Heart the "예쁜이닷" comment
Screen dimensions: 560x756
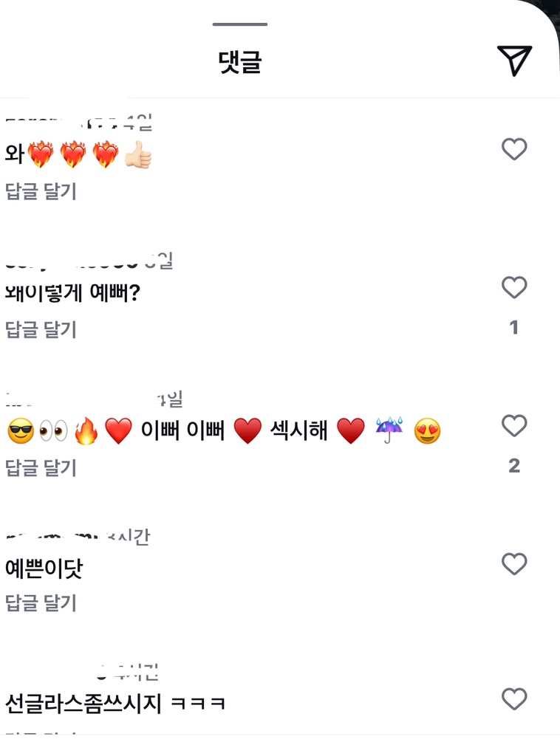(x=514, y=564)
